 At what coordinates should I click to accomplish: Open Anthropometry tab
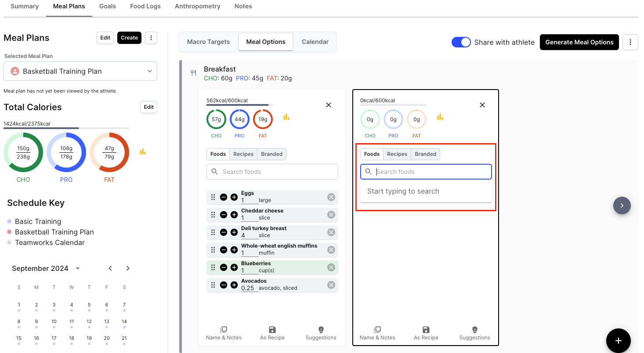pos(198,6)
